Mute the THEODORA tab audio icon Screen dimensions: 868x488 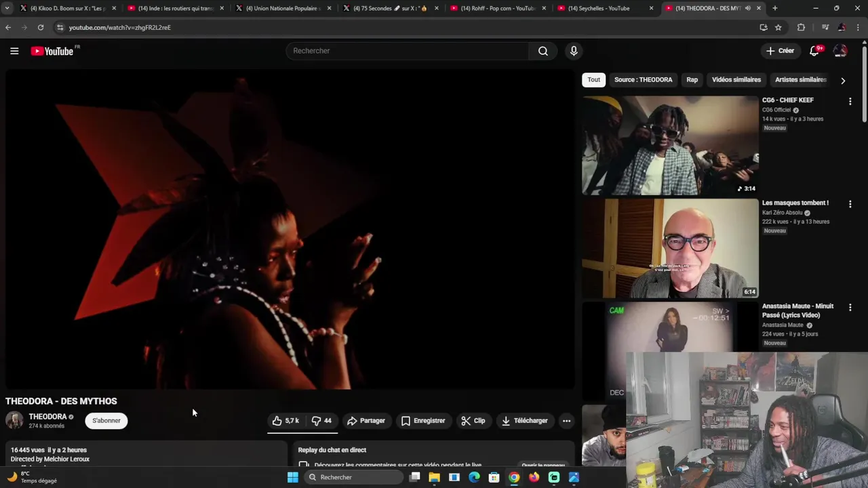pos(748,8)
